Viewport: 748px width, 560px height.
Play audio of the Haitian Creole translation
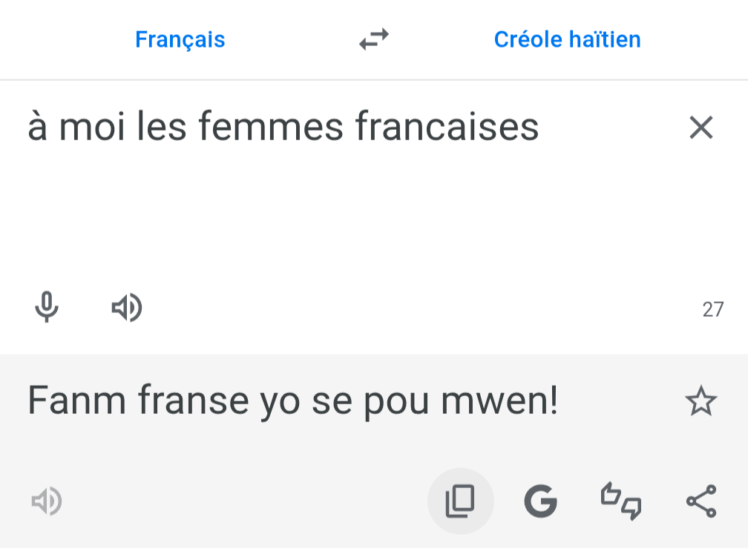point(46,502)
